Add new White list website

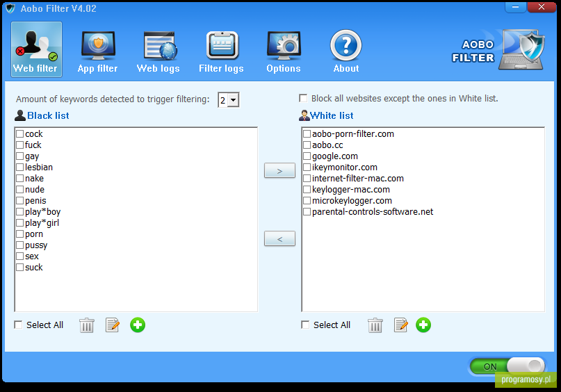coord(423,325)
